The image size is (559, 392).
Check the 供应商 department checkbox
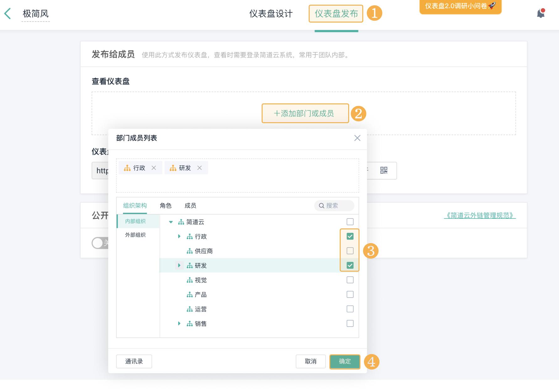[349, 251]
